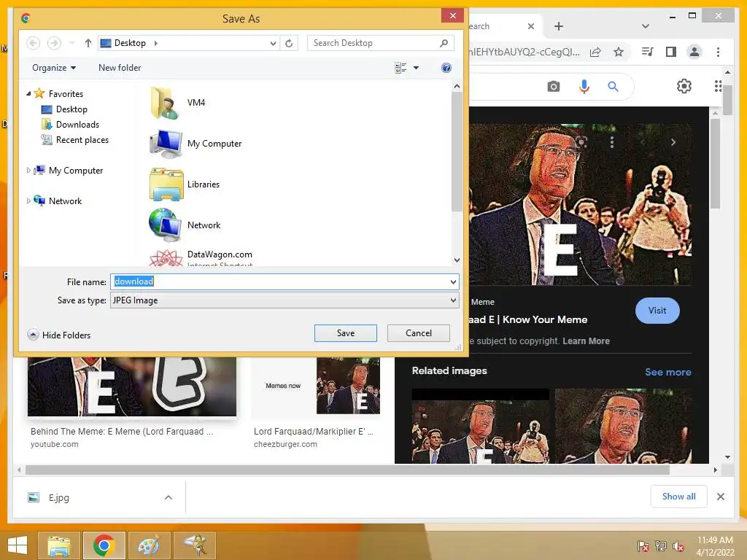747x560 pixels.
Task: Select My Computer icon in file list
Action: coord(166,144)
